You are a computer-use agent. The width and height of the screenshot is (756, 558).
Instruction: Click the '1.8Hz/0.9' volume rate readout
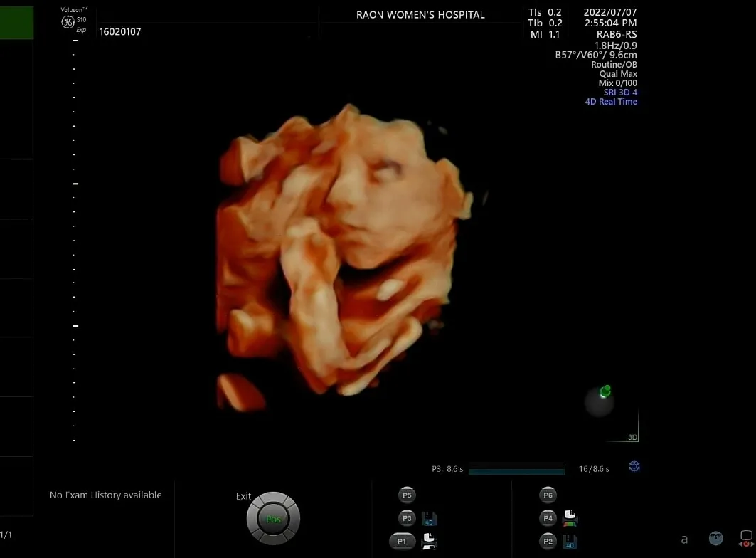(x=615, y=46)
